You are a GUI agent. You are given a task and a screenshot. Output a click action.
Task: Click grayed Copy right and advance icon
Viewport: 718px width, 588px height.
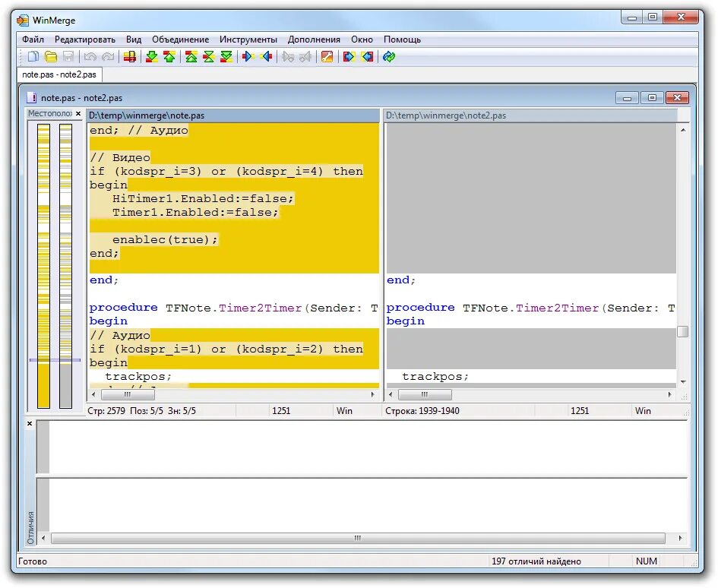tap(288, 57)
